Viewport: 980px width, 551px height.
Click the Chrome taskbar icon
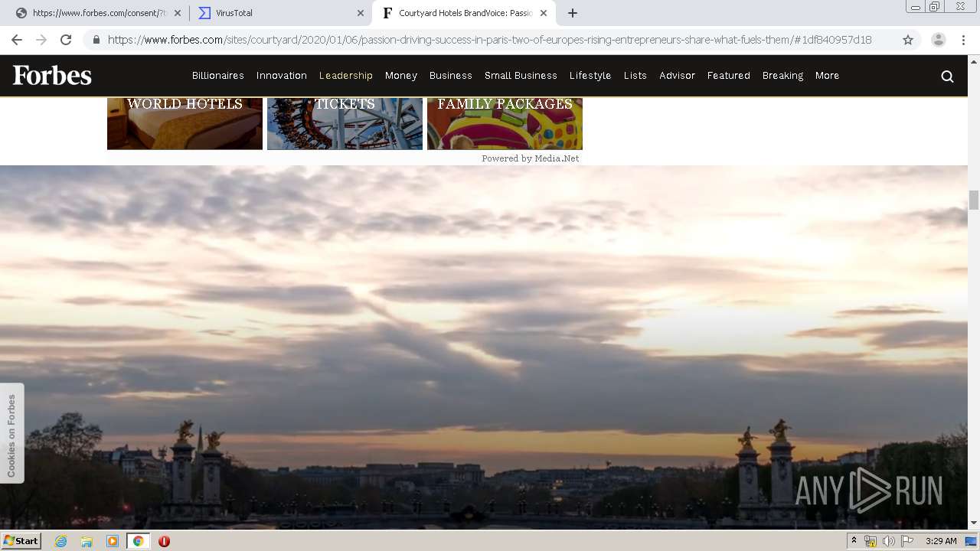tap(139, 541)
